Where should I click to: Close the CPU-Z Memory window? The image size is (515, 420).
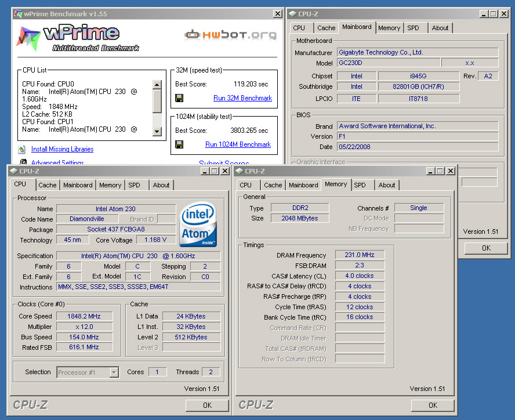[451, 171]
